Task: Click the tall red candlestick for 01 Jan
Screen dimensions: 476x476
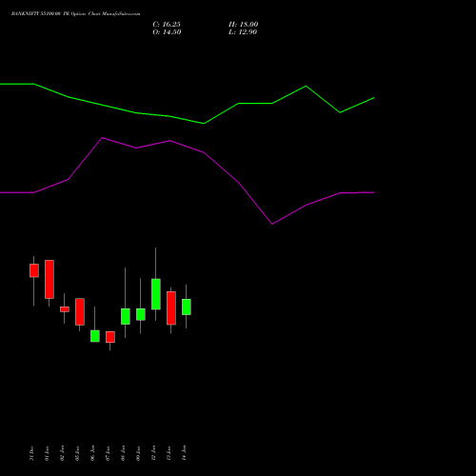Action: point(50,279)
